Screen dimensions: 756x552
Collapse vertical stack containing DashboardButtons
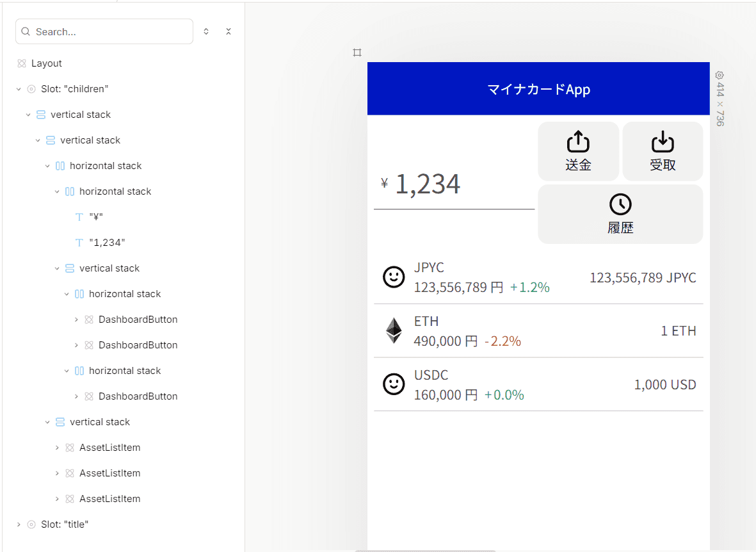57,268
